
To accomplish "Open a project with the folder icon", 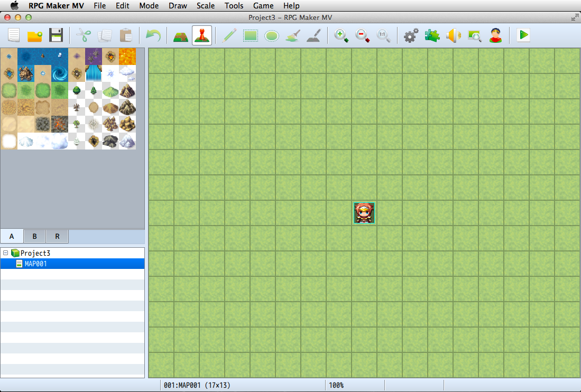I will 35,36.
